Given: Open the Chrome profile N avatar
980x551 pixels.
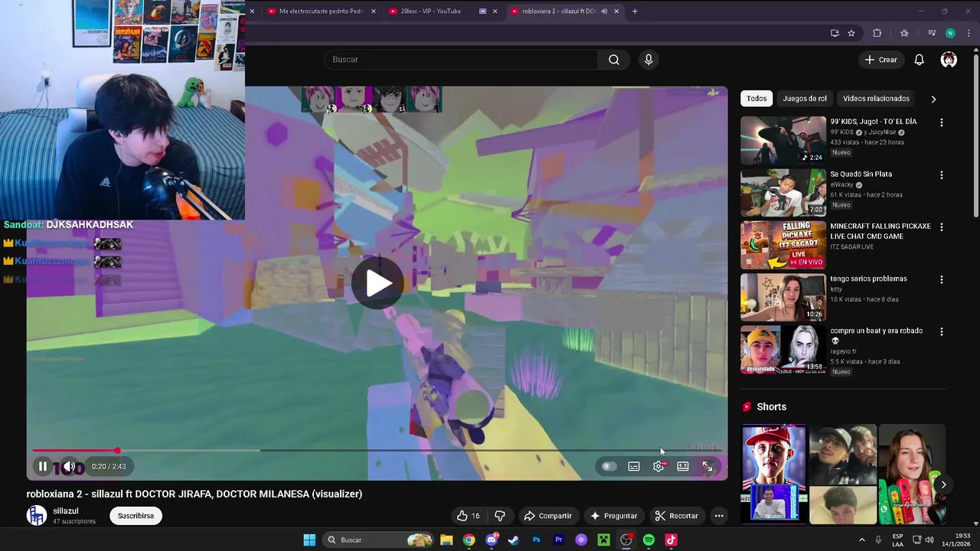Looking at the screenshot, I should point(950,33).
